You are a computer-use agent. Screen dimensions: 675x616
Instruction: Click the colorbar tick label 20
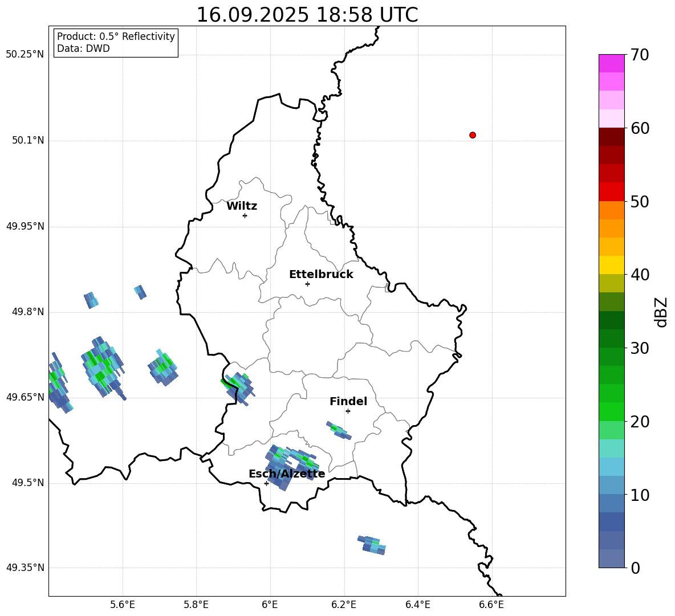point(640,422)
